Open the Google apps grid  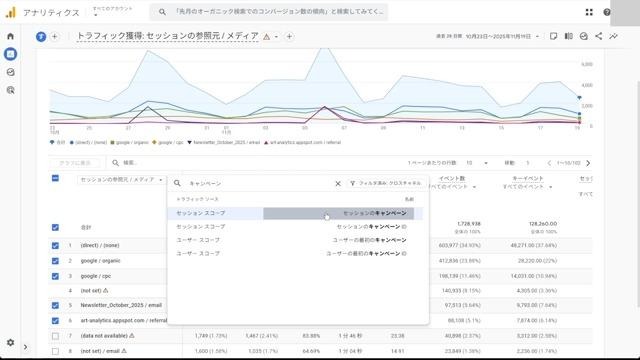point(589,12)
